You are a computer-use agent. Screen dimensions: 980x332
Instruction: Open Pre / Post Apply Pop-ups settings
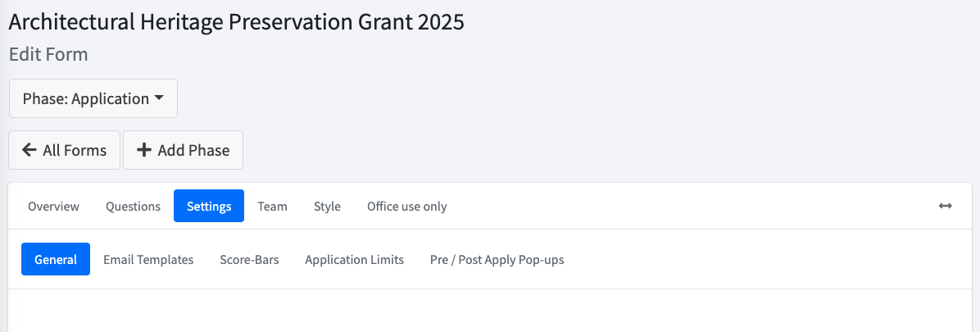tap(497, 259)
